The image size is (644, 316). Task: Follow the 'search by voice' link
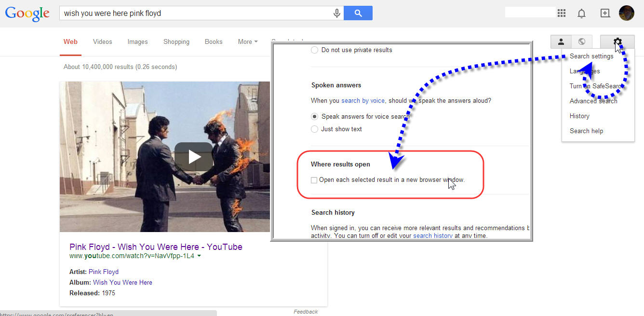click(362, 100)
